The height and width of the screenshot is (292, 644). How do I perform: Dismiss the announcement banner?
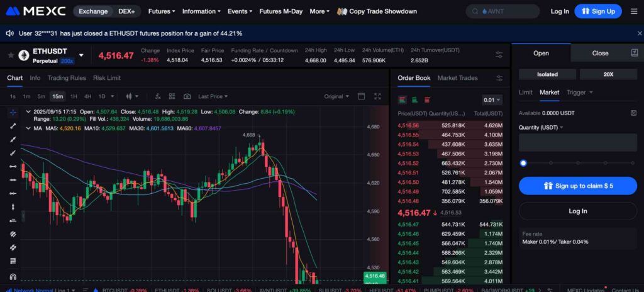coord(640,33)
